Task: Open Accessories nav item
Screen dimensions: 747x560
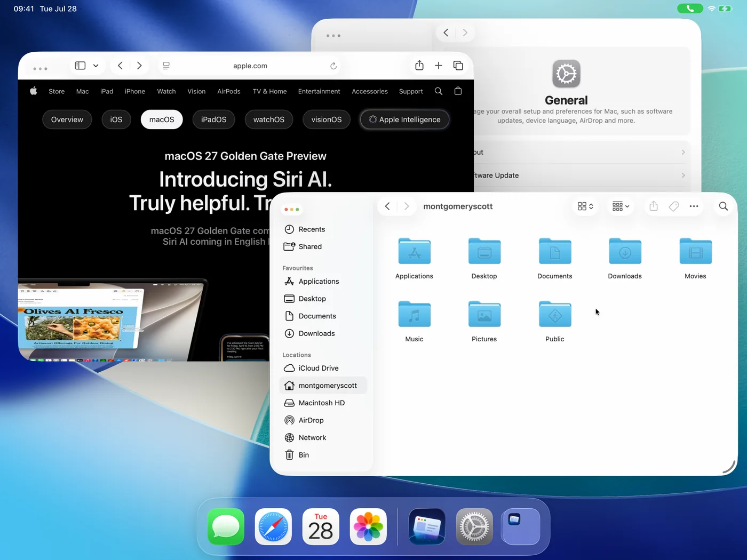Action: [x=370, y=91]
